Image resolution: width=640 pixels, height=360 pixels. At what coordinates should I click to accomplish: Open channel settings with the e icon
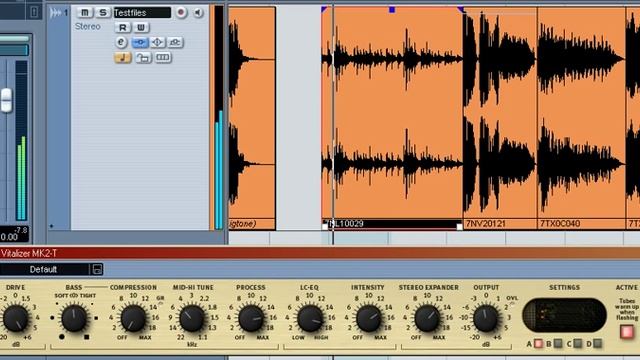pos(121,42)
